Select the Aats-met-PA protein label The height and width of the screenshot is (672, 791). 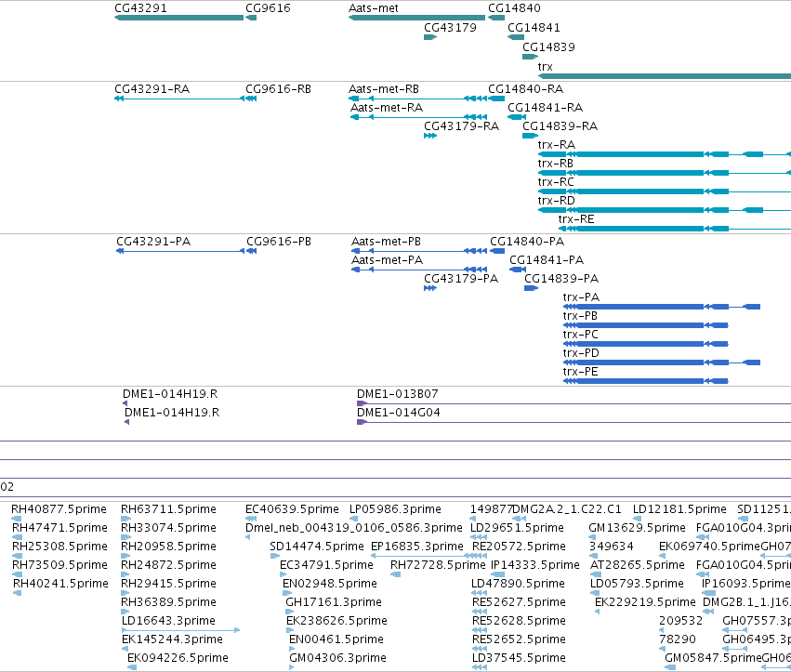(387, 260)
